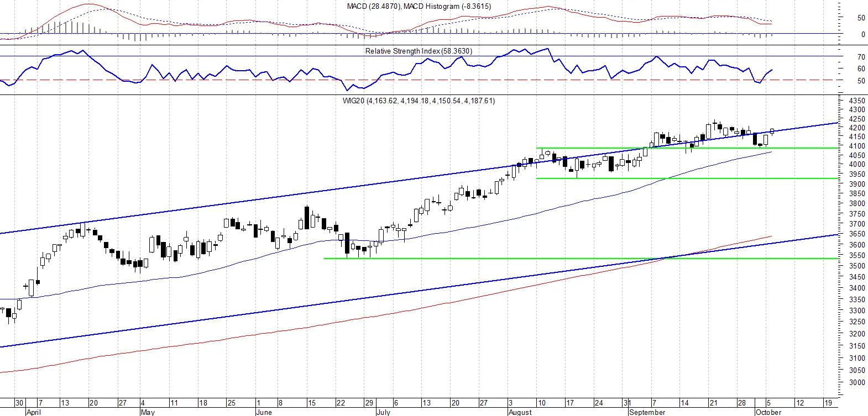Click the 3400 price axis value

[857, 288]
